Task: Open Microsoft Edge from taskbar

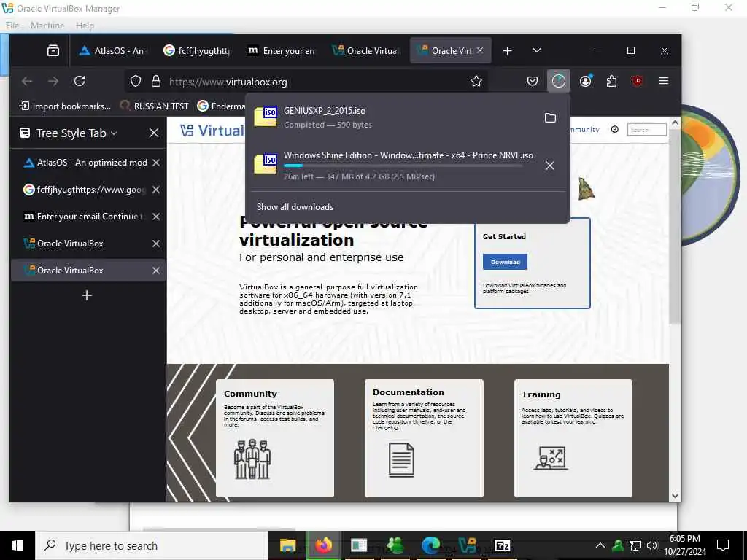Action: point(430,545)
